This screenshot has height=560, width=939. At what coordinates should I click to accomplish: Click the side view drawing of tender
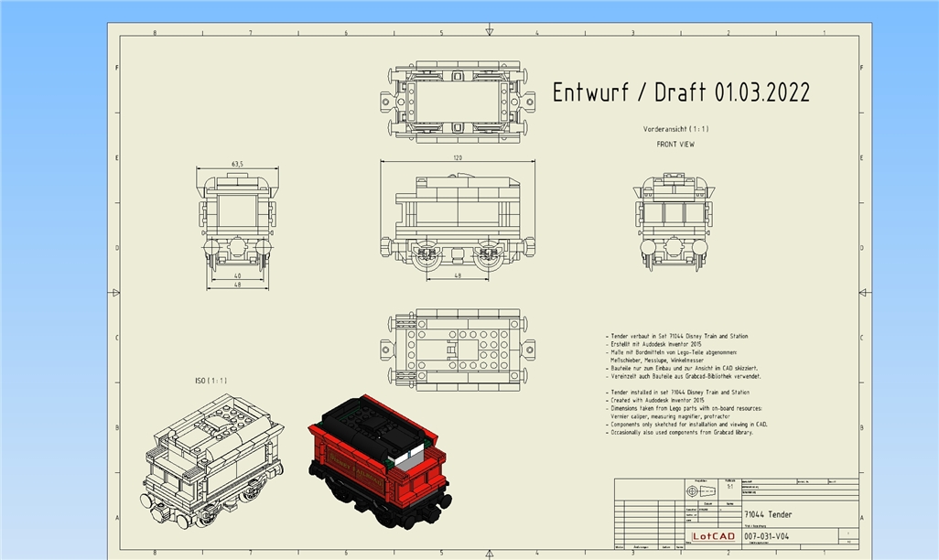(458, 222)
